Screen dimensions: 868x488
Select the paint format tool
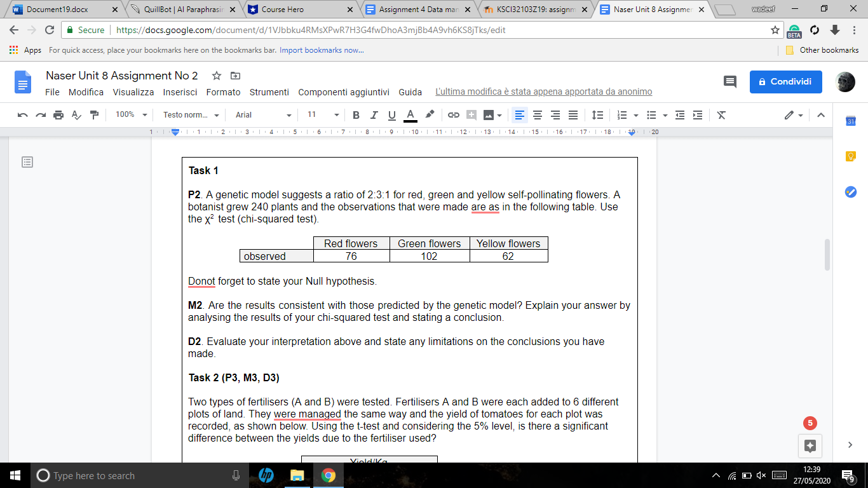94,115
